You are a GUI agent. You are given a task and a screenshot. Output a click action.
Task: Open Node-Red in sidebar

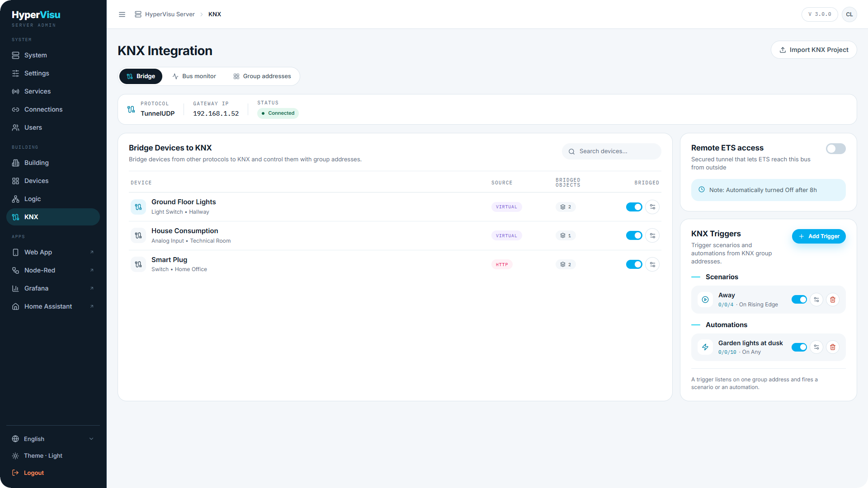pos(53,270)
